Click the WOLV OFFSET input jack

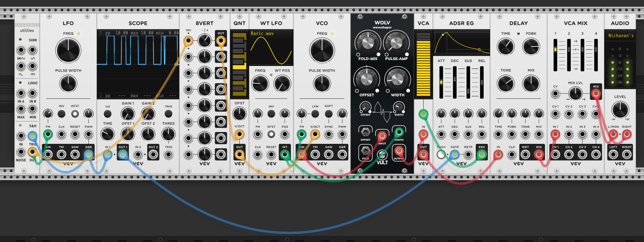point(366,132)
